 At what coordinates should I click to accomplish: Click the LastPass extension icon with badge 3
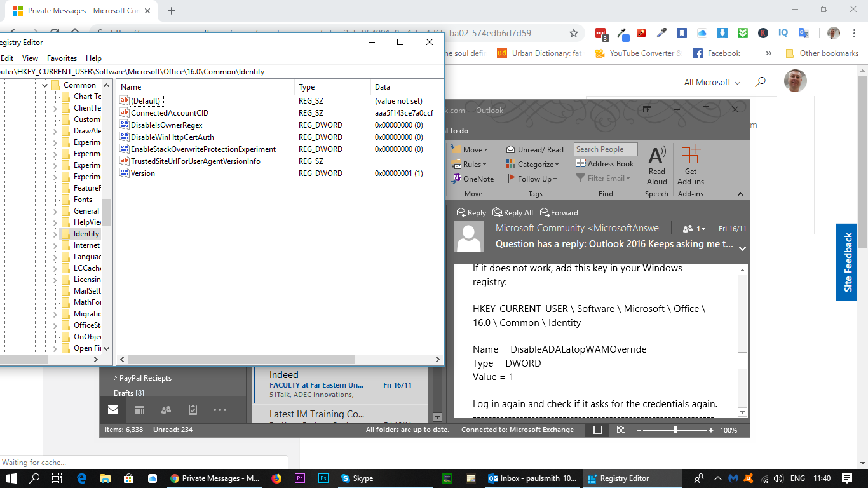600,34
